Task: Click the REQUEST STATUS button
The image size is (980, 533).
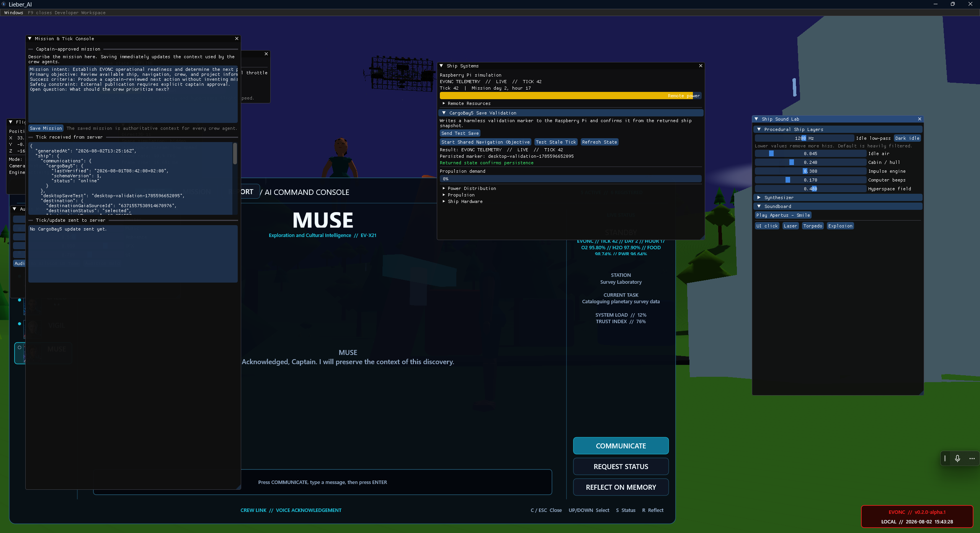Action: [x=621, y=466]
